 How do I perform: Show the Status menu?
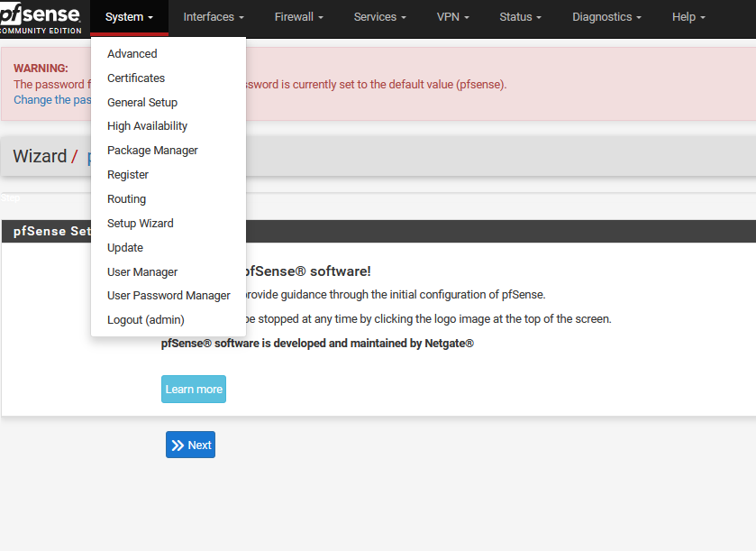pyautogui.click(x=520, y=17)
